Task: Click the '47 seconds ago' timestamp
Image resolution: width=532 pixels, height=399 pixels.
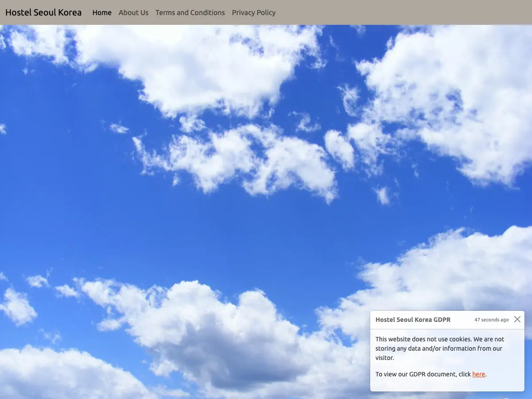Action: click(492, 320)
